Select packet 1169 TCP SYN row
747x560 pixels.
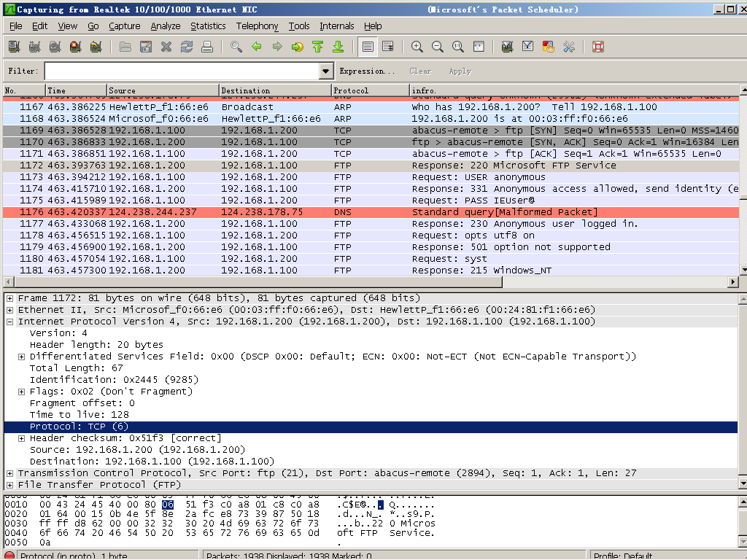point(371,131)
